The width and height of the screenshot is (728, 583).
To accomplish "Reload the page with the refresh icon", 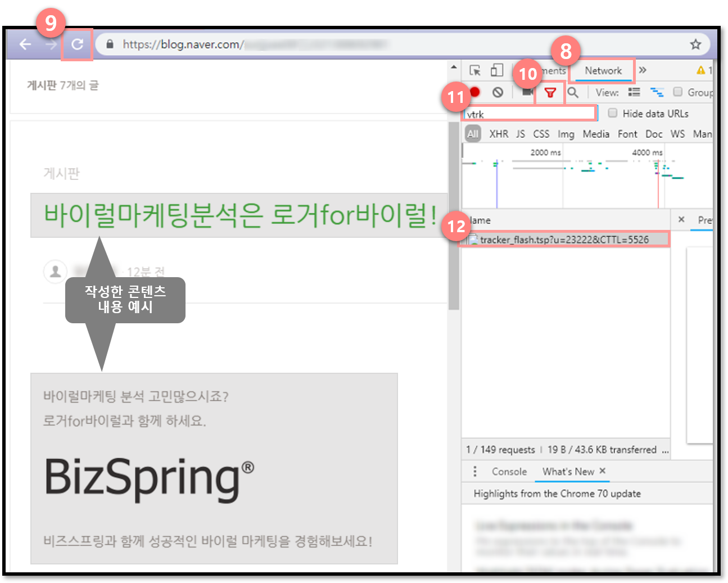I will pyautogui.click(x=77, y=44).
